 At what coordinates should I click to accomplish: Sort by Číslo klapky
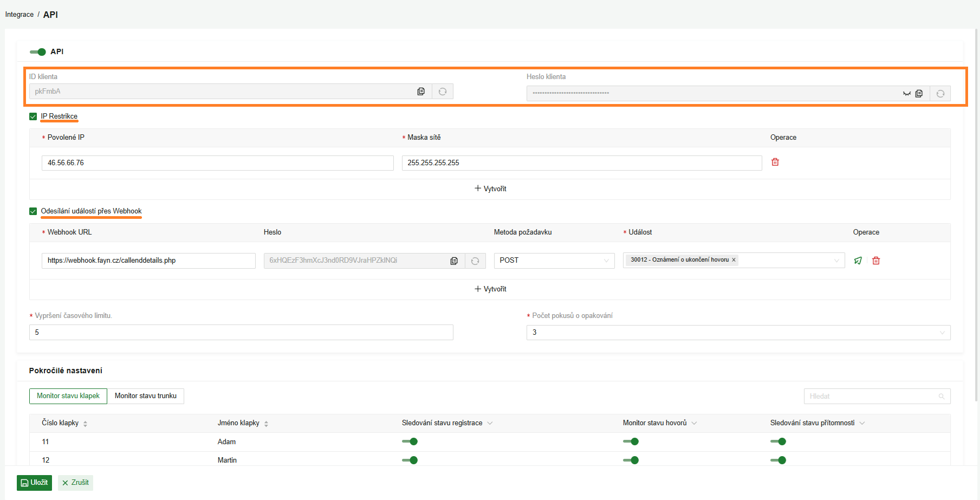tap(86, 424)
